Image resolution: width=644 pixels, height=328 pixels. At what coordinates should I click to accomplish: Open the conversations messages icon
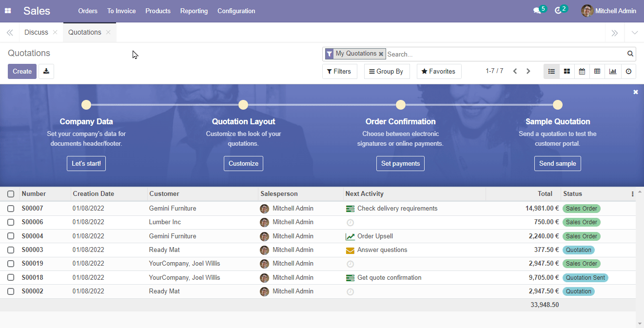[x=537, y=11]
